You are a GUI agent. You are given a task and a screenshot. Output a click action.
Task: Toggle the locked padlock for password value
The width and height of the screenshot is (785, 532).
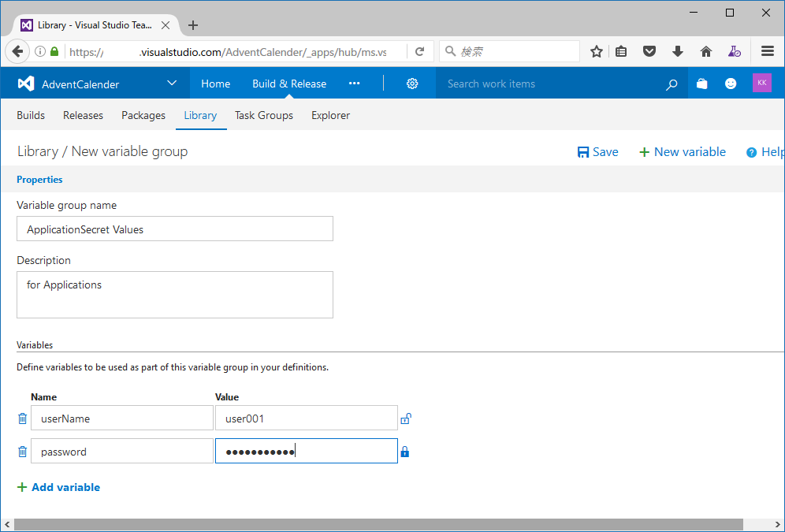click(x=405, y=452)
